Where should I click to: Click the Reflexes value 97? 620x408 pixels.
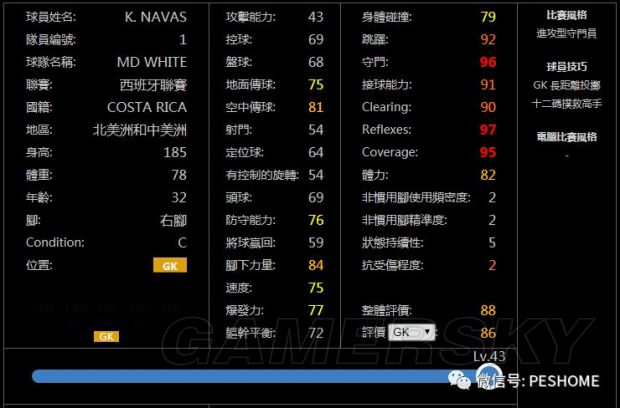pyautogui.click(x=488, y=130)
